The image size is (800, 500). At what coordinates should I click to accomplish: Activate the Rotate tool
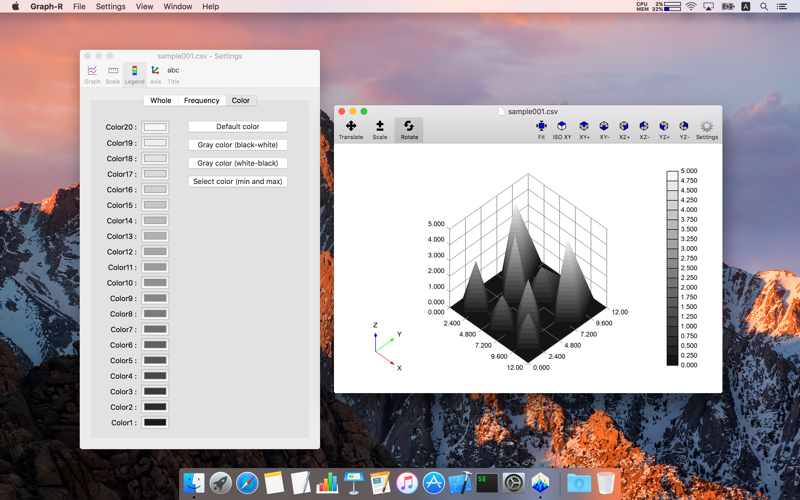pos(409,130)
